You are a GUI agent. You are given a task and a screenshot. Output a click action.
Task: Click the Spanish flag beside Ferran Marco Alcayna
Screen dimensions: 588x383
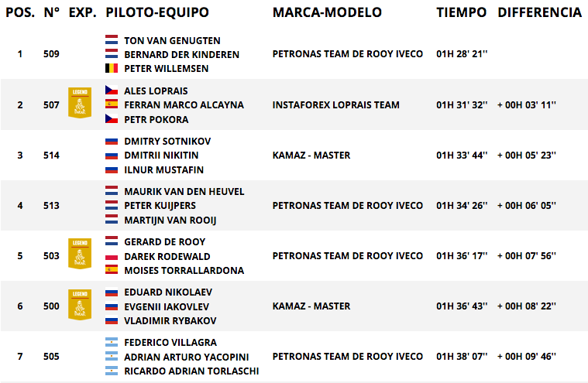pyautogui.click(x=112, y=104)
